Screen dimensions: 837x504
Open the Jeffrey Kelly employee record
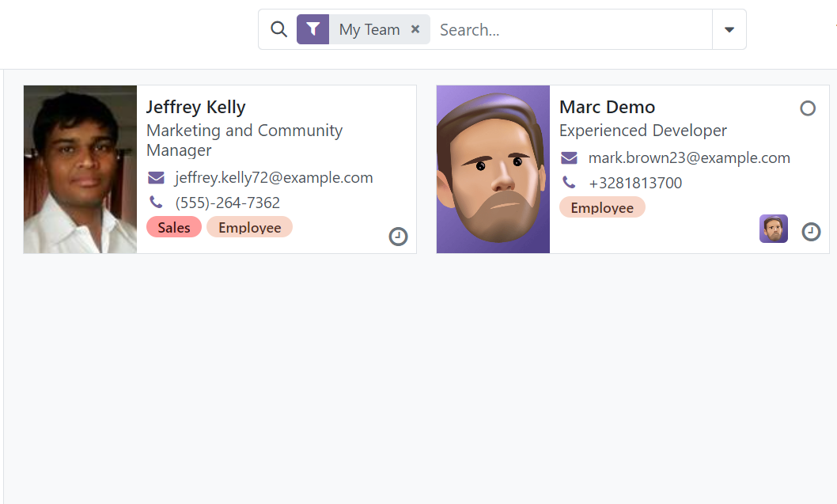tap(196, 108)
